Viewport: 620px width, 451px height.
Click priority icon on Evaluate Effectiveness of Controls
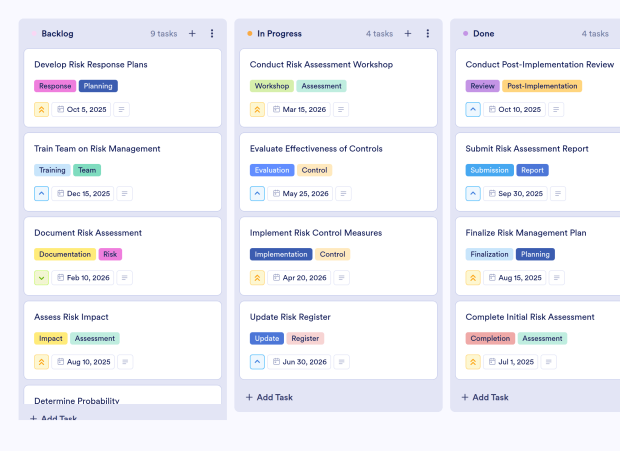point(257,194)
